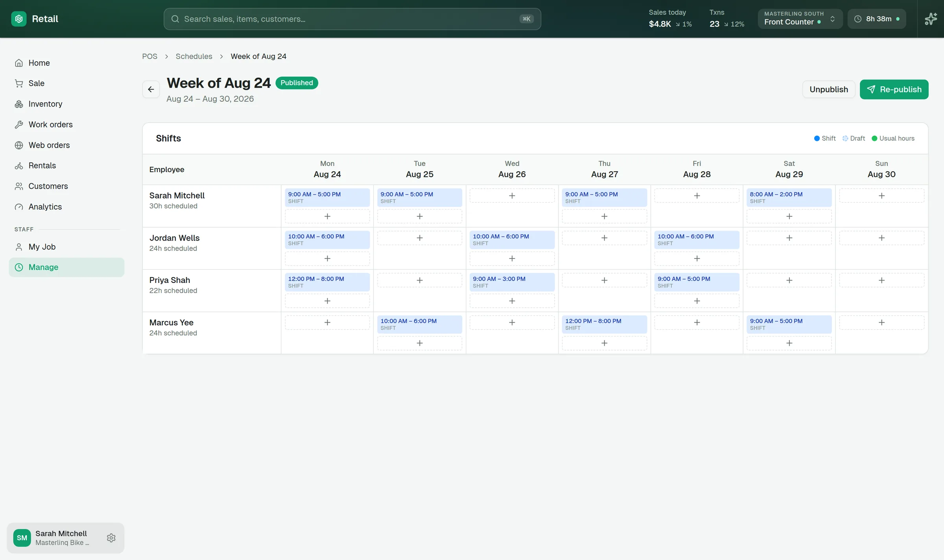Image resolution: width=944 pixels, height=560 pixels.
Task: Add shift for Marcus Yee on Sun Aug 30
Action: coord(881,323)
